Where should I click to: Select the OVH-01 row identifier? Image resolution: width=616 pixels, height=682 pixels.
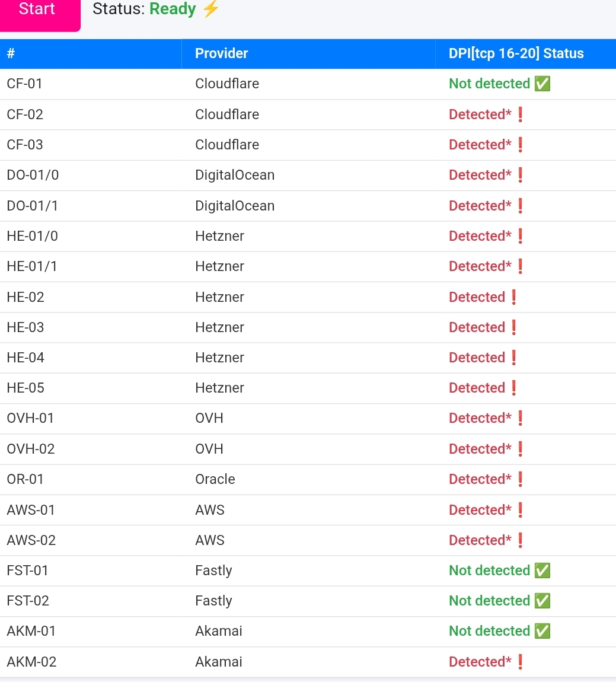coord(30,418)
